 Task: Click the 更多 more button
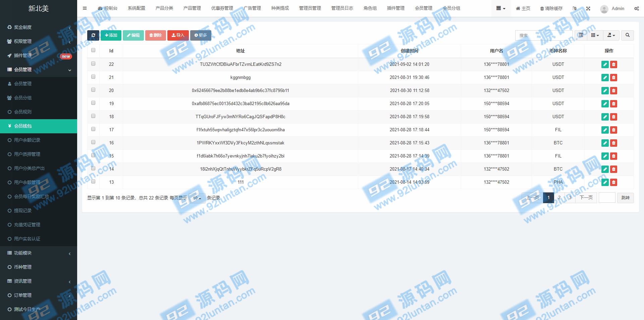tap(201, 35)
